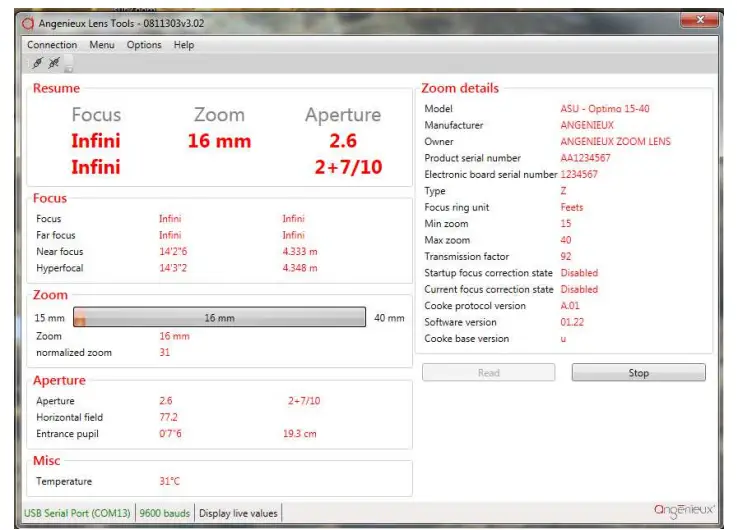This screenshot has width=737, height=530.
Task: Click the Max zoom value 40
Action: [x=565, y=240]
